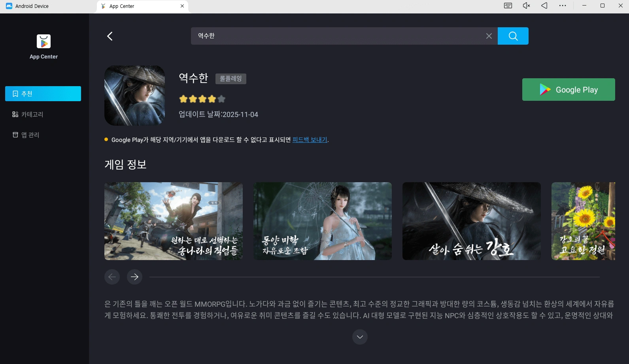Minimize the emulator window
This screenshot has height=364, width=629.
tap(584, 6)
